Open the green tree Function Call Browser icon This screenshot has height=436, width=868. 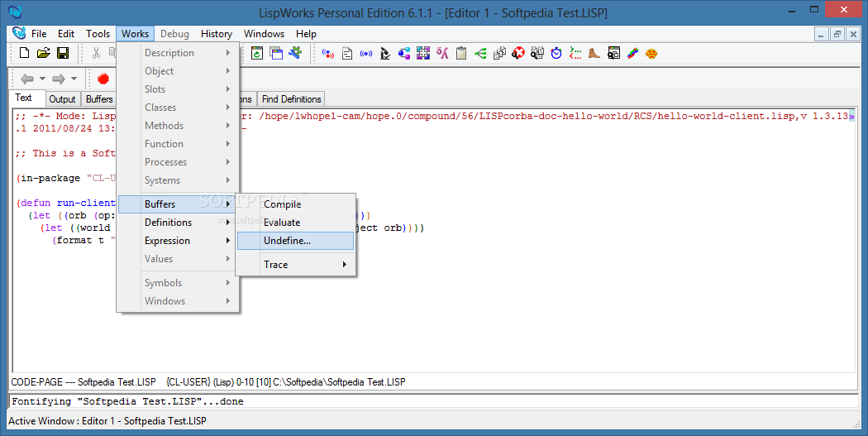point(480,53)
